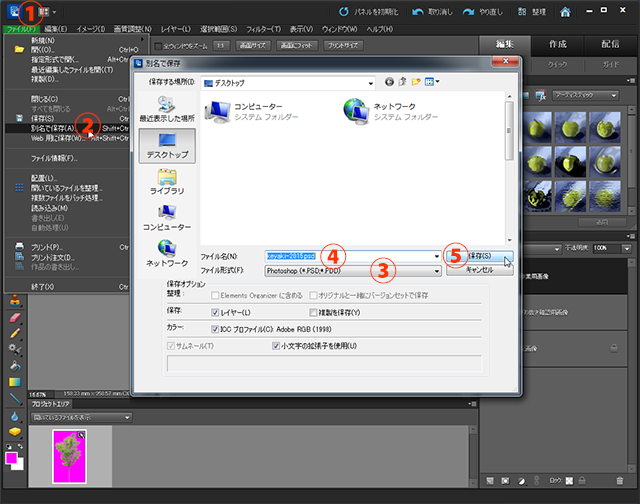Viewport: 640px width, 504px height.
Task: Open the Project Bin file display dropdown
Action: tap(81, 417)
